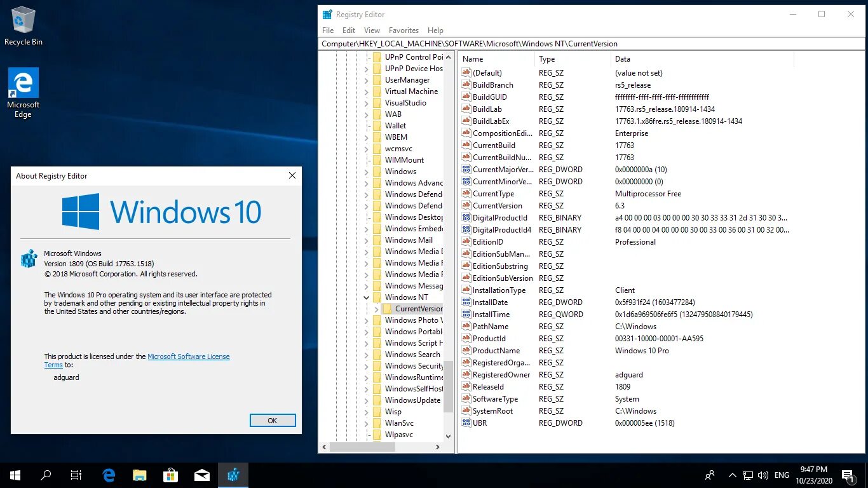Screen dimensions: 868x488
Task: Open the Action Center notification icon
Action: 847,475
